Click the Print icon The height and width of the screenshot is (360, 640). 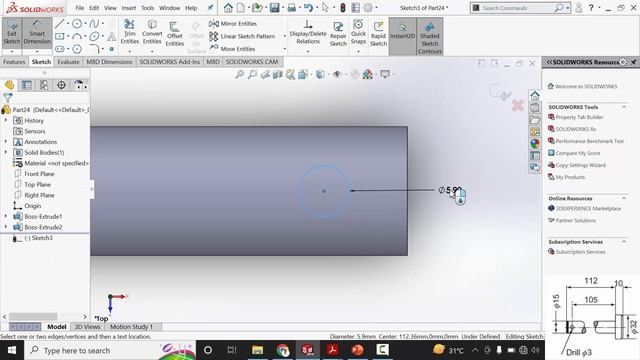click(291, 8)
